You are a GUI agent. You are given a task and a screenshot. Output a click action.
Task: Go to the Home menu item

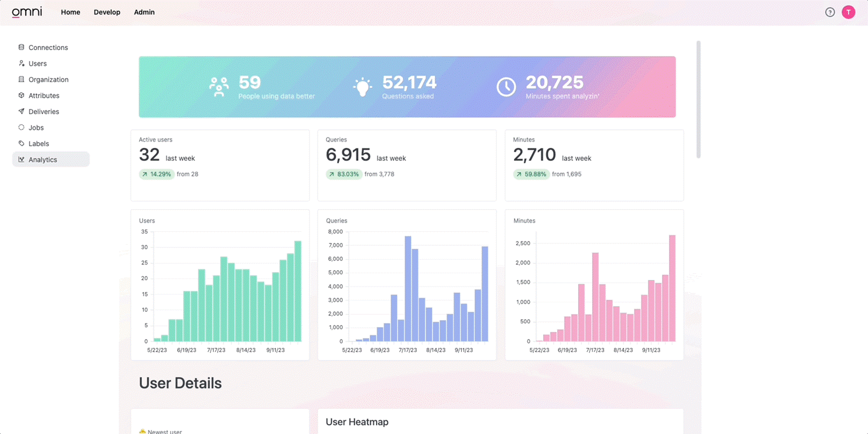point(70,12)
